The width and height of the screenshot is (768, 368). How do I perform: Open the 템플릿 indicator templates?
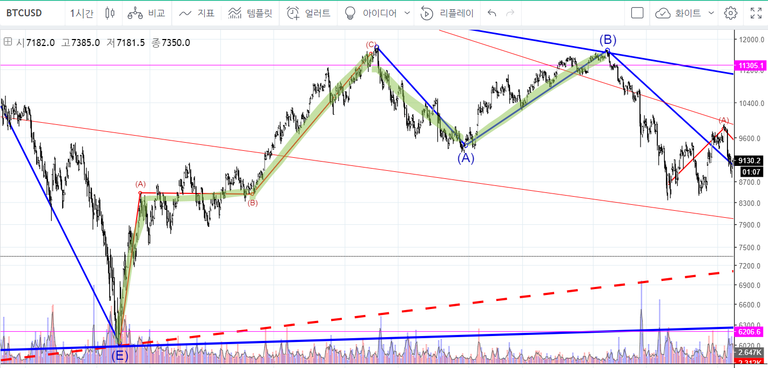point(250,13)
